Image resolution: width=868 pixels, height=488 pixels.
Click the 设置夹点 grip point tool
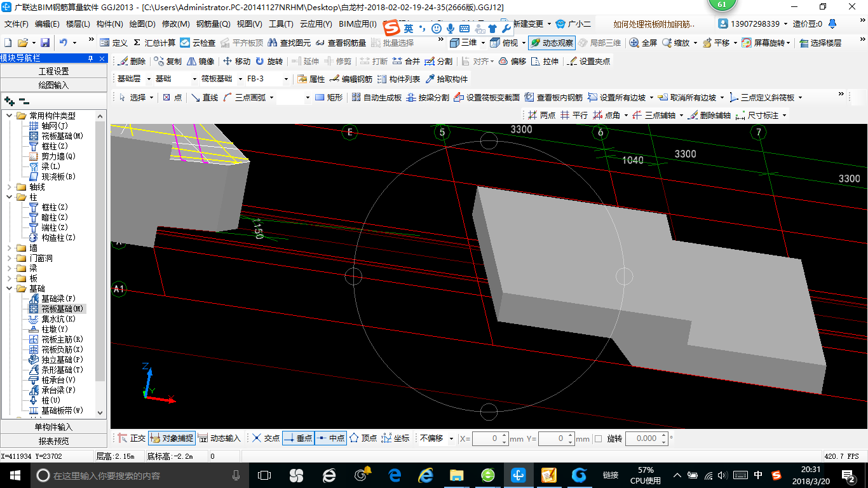[588, 61]
